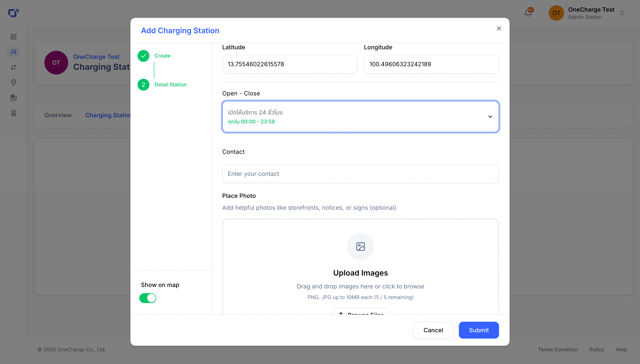Click the Latitude input field
This screenshot has width=640, height=364.
[x=290, y=64]
